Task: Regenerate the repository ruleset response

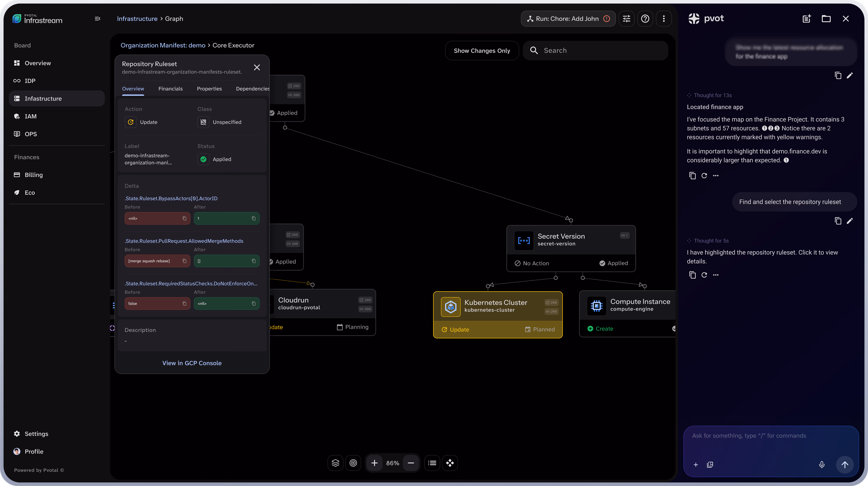Action: [704, 275]
